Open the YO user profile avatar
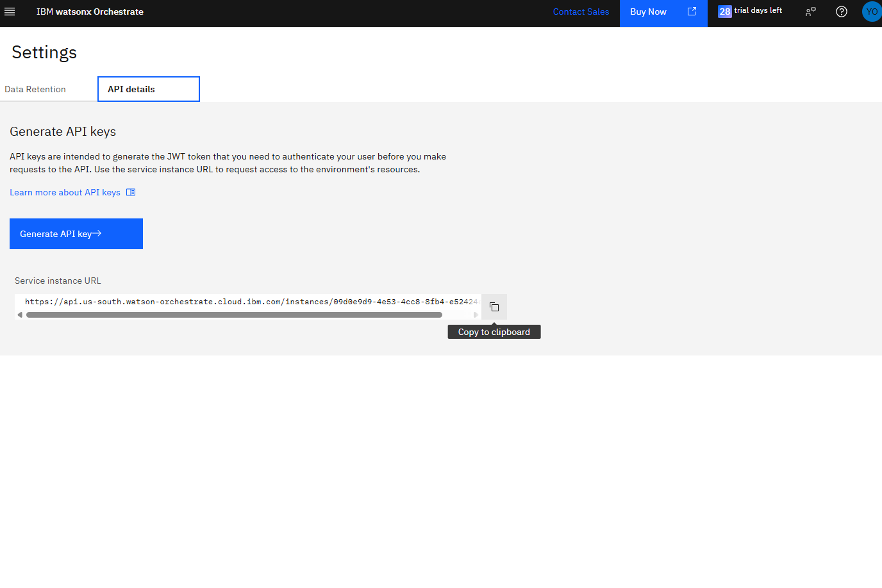 (872, 12)
